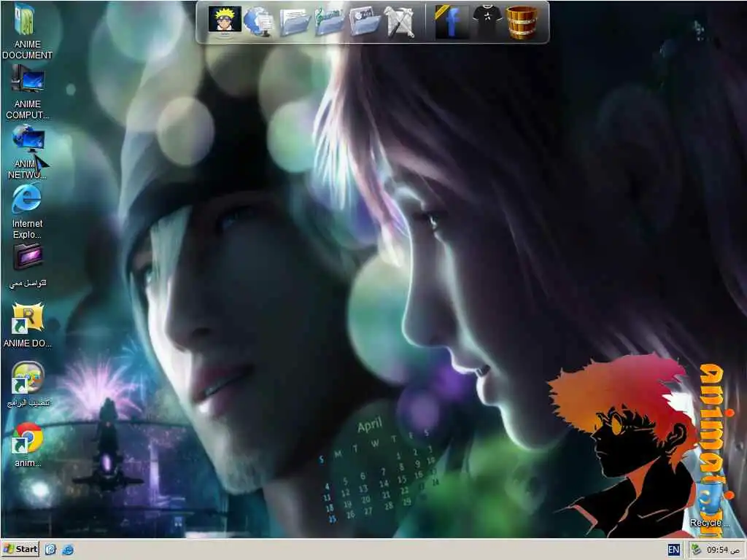Image resolution: width=747 pixels, height=560 pixels.
Task: Open the documents folder in the dock
Action: [x=295, y=22]
